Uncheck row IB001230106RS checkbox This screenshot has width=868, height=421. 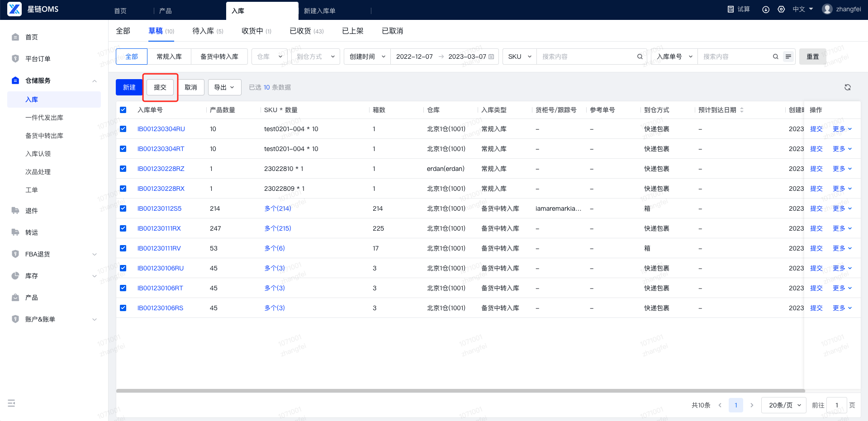pos(123,308)
